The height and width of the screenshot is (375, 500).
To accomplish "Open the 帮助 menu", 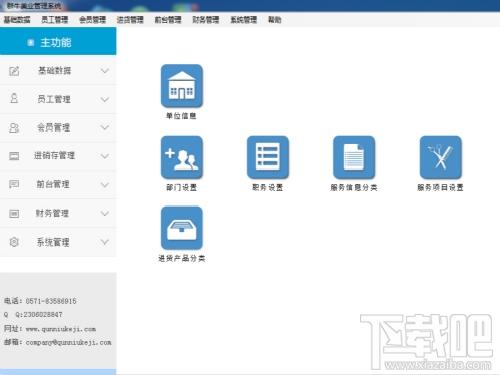I will [x=275, y=20].
